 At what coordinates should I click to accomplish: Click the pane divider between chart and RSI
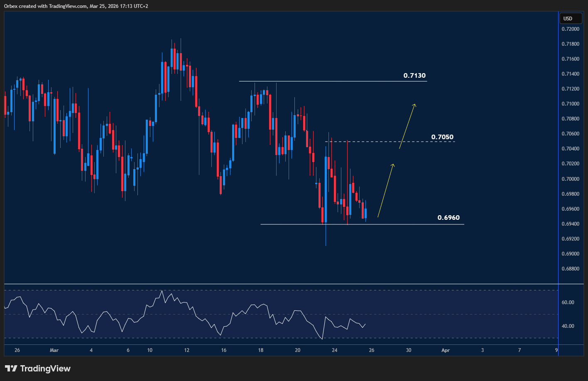click(291, 283)
